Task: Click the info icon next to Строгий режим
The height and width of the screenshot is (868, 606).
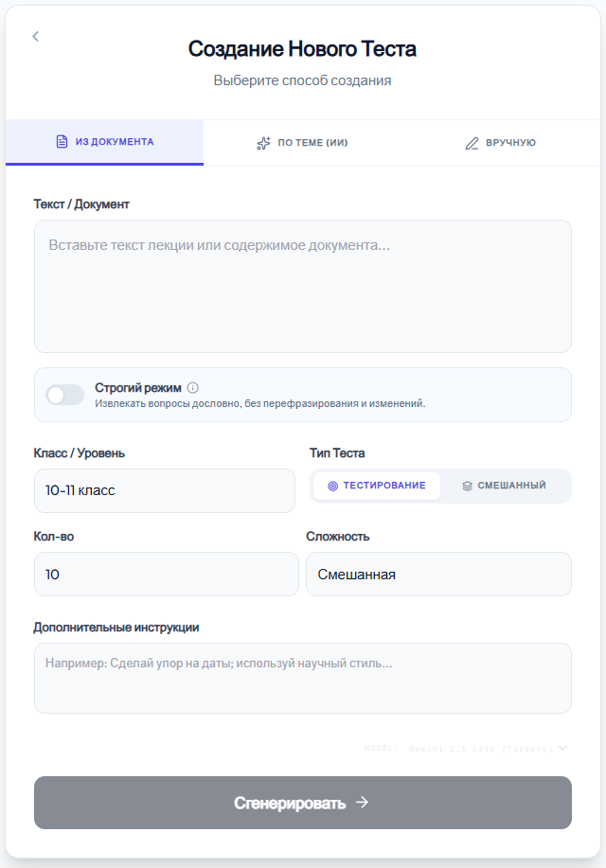Action: [x=193, y=387]
